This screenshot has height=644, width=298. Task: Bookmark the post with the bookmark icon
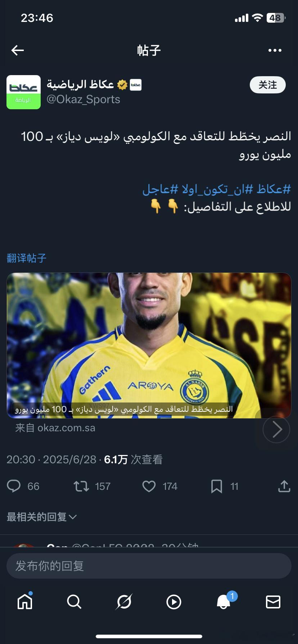(216, 486)
